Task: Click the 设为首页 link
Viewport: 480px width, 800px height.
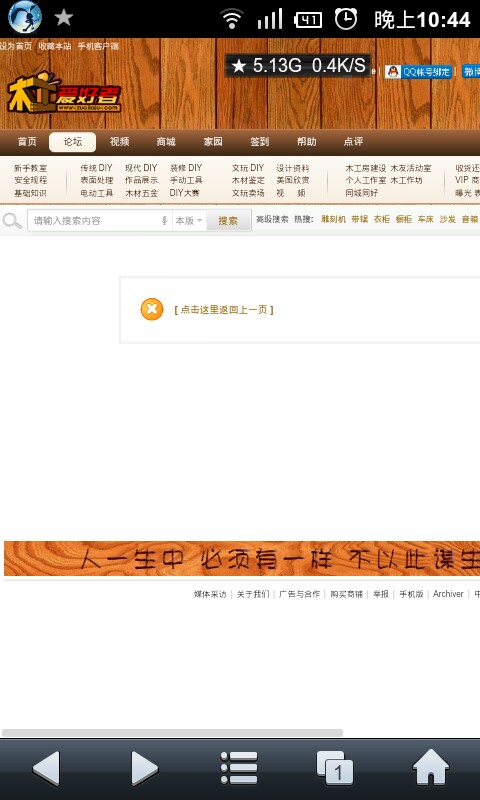Action: tap(15, 46)
